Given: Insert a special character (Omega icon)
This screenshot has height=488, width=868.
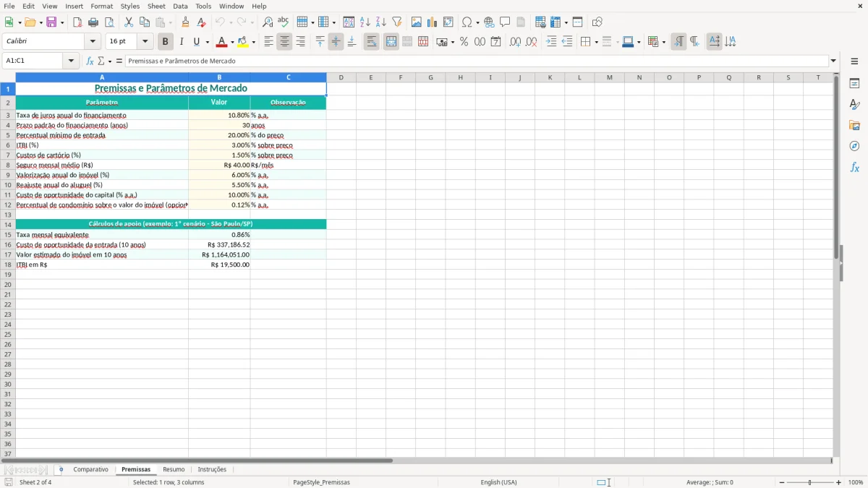Looking at the screenshot, I should click(x=467, y=22).
